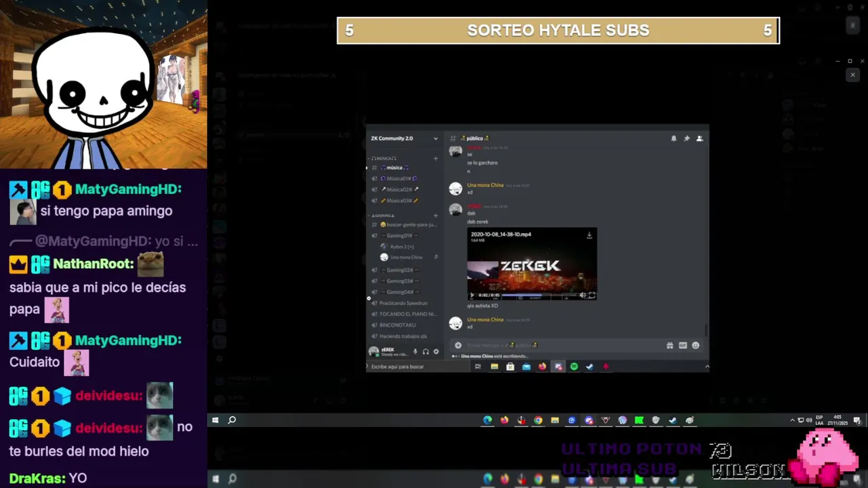Viewport: 868px width, 488px height.
Task: Join the TOCANDO EL PIANO voice channel
Action: click(x=404, y=314)
